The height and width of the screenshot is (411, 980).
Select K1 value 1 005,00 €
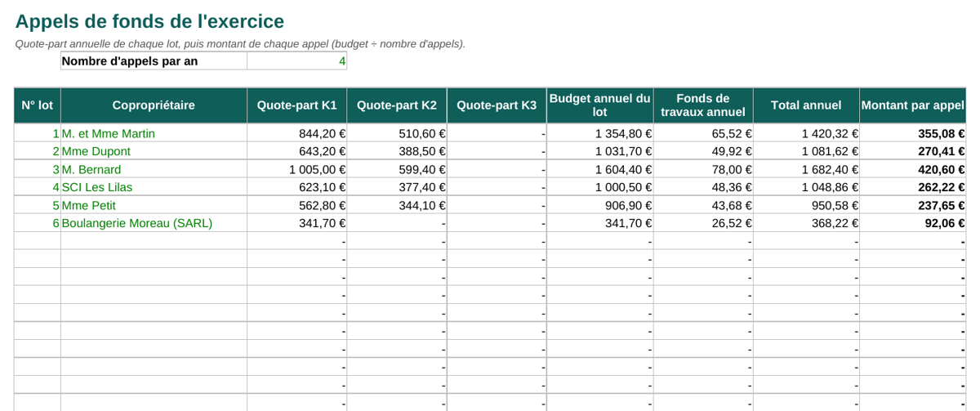point(297,169)
